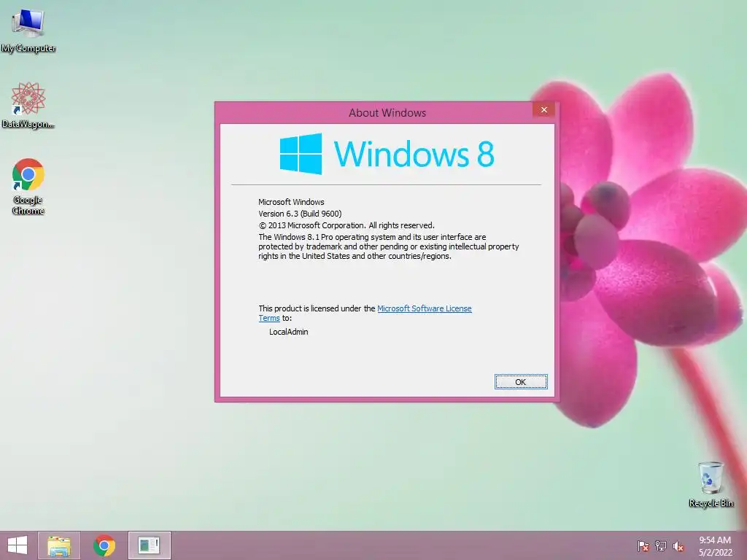Select the Recycle Bin icon
The height and width of the screenshot is (560, 747).
pyautogui.click(x=711, y=484)
